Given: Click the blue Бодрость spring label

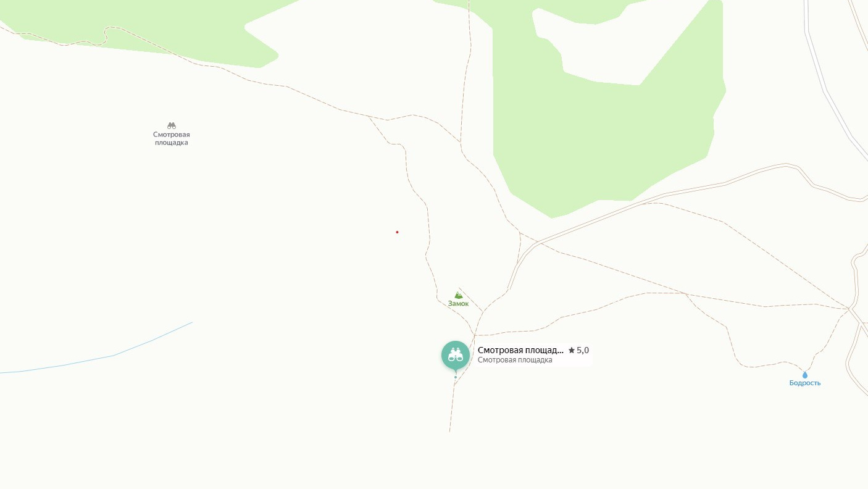Looking at the screenshot, I should (x=805, y=383).
